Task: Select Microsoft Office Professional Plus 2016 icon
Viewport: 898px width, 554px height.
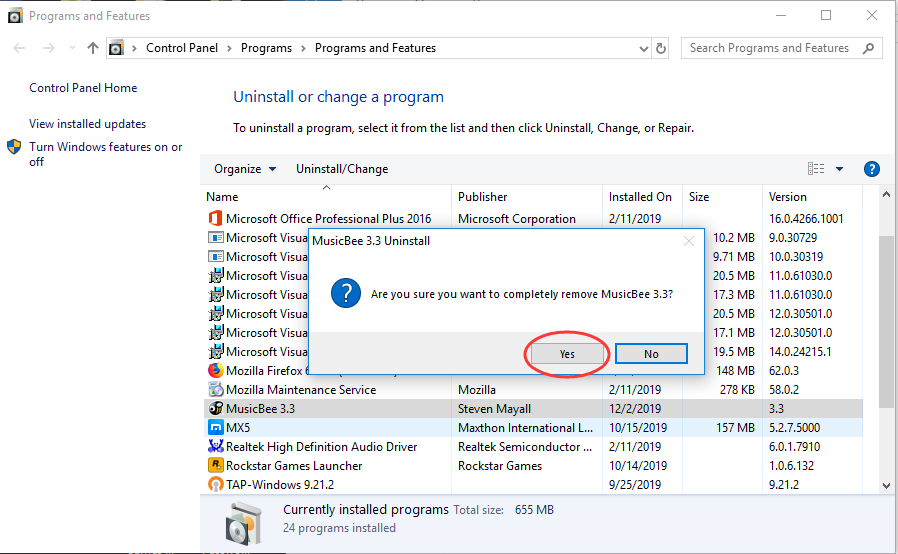Action: click(x=215, y=218)
